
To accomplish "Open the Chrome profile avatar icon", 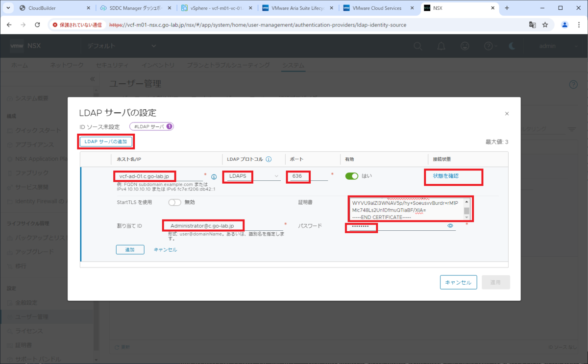I will tap(564, 24).
